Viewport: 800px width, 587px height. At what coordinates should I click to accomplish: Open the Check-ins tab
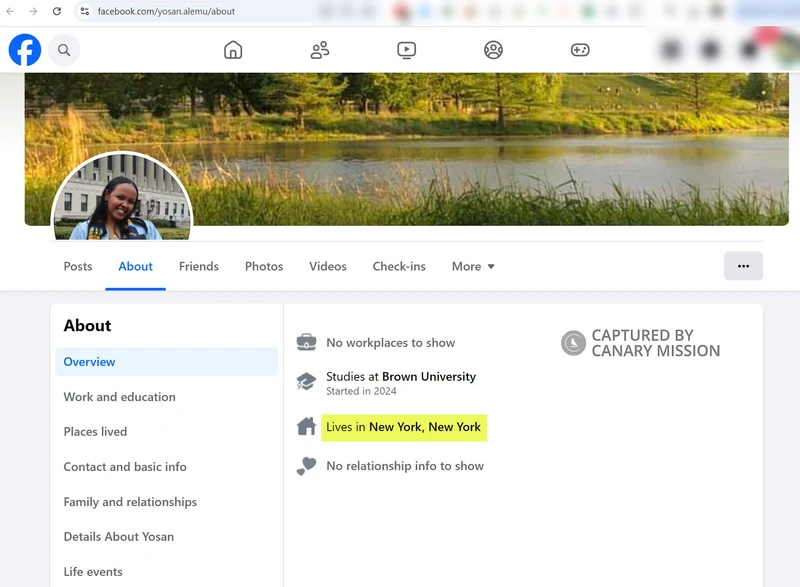point(399,266)
